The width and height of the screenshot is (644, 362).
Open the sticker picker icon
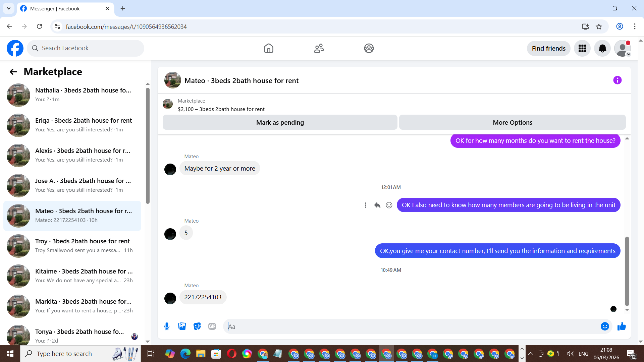[197, 326]
